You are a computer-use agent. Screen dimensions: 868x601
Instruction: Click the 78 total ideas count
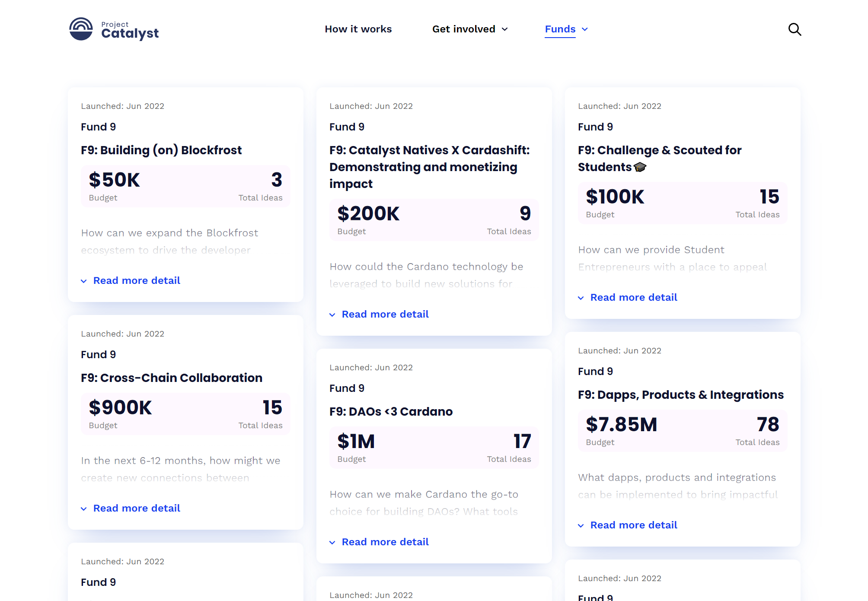[x=768, y=424]
